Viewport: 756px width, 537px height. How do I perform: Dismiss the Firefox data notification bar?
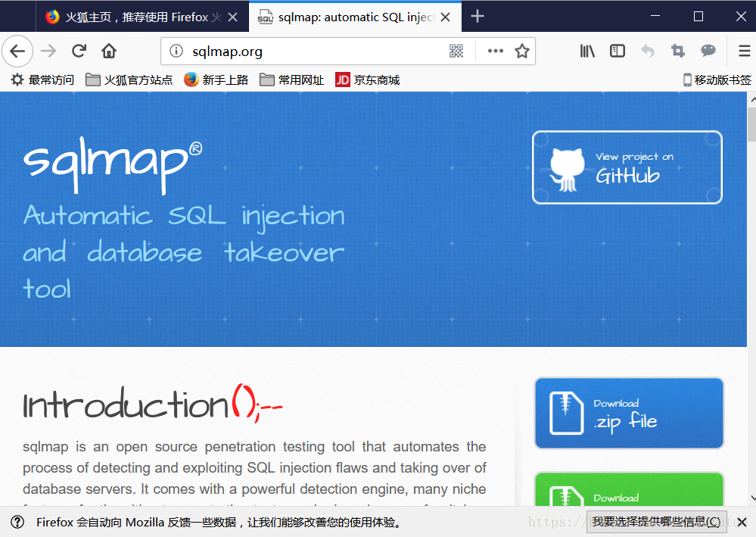[742, 522]
